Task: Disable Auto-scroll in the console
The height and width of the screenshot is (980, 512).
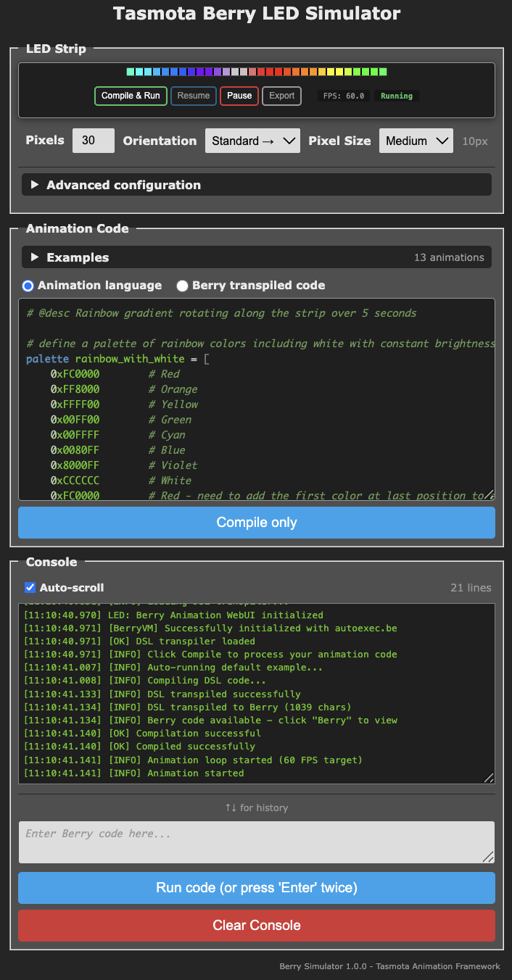Action: click(x=30, y=587)
